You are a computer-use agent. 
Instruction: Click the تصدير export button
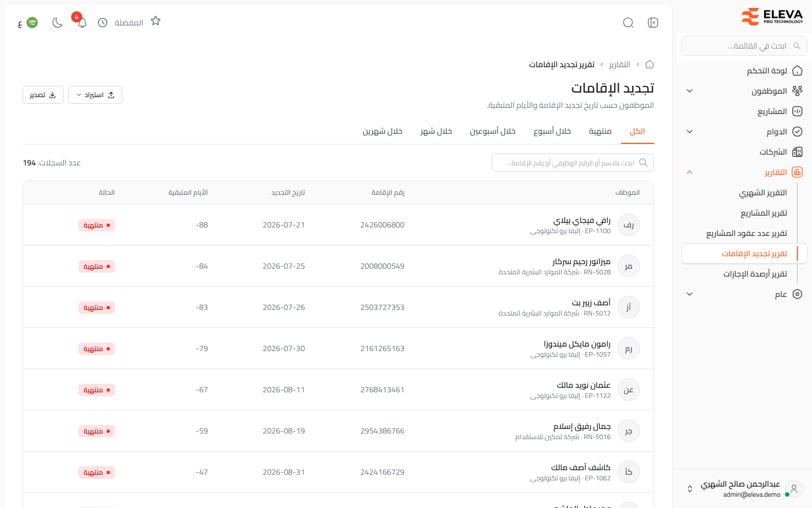[43, 95]
